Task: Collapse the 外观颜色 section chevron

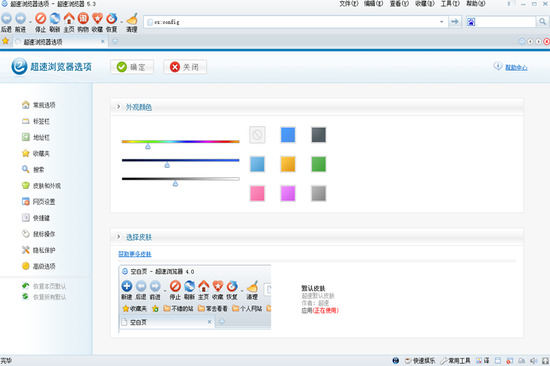Action: click(119, 107)
